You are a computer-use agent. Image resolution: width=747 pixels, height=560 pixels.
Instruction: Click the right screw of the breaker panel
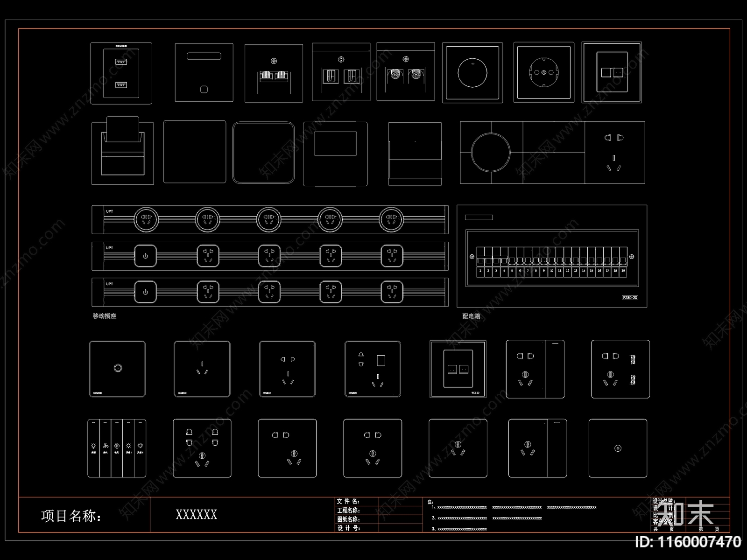click(x=632, y=257)
